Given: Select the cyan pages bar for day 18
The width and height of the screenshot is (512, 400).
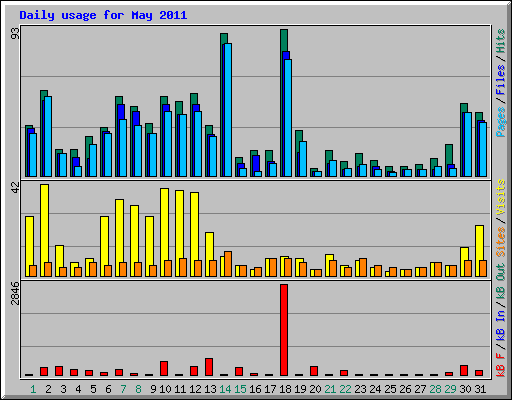Looking at the screenshot, I should [288, 118].
